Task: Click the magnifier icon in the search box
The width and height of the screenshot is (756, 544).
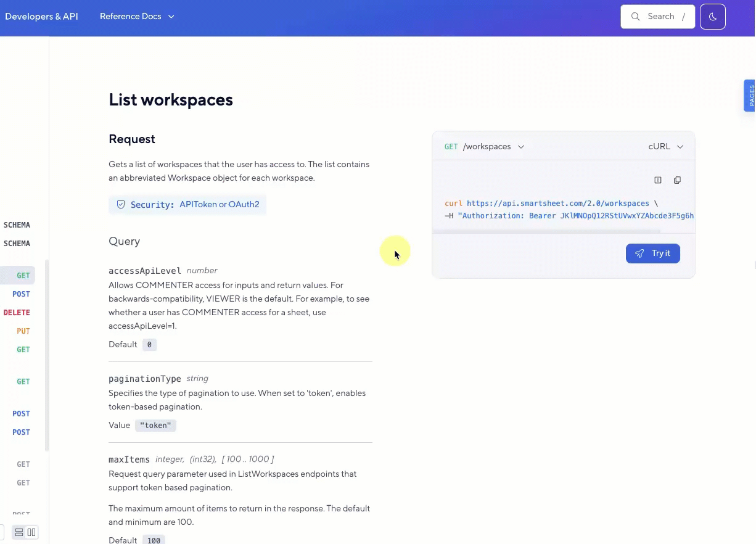Action: coord(635,17)
